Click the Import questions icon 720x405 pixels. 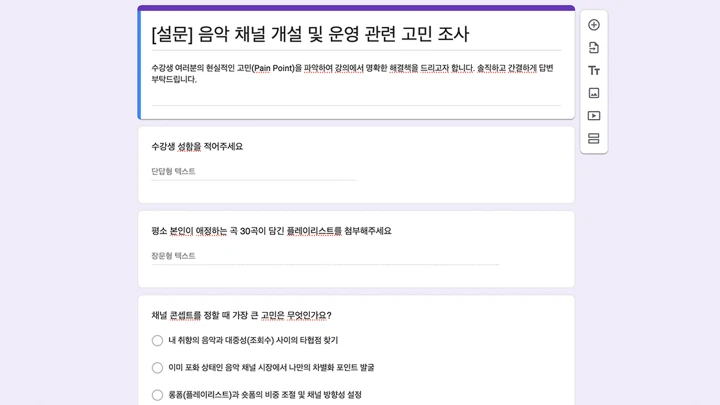pyautogui.click(x=594, y=48)
